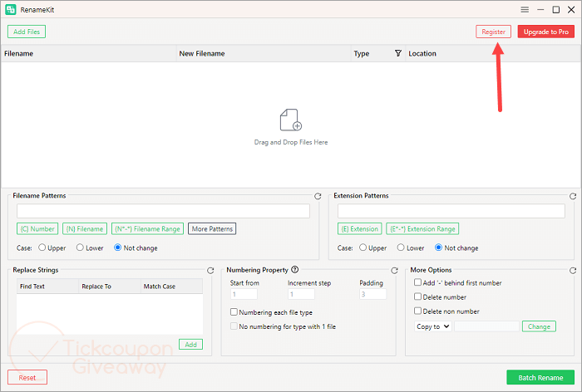Image resolution: width=582 pixels, height=392 pixels.
Task: Select Upper case for extension
Action: pyautogui.click(x=363, y=247)
